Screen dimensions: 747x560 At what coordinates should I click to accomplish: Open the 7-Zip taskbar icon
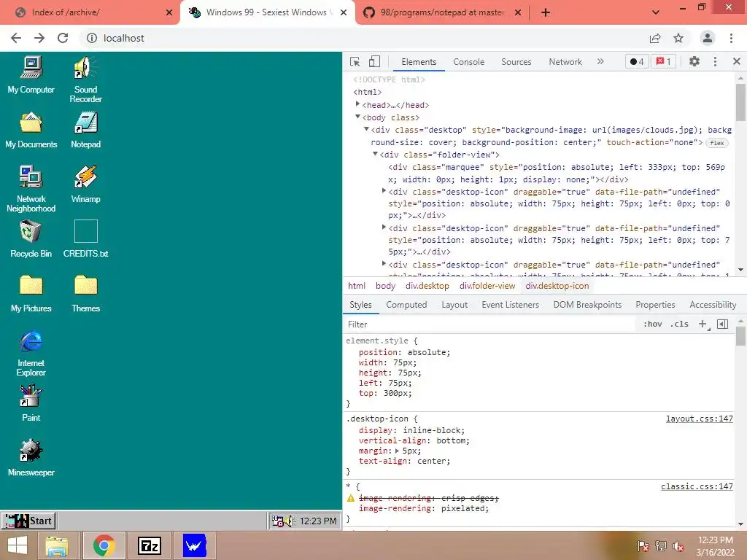point(149,545)
